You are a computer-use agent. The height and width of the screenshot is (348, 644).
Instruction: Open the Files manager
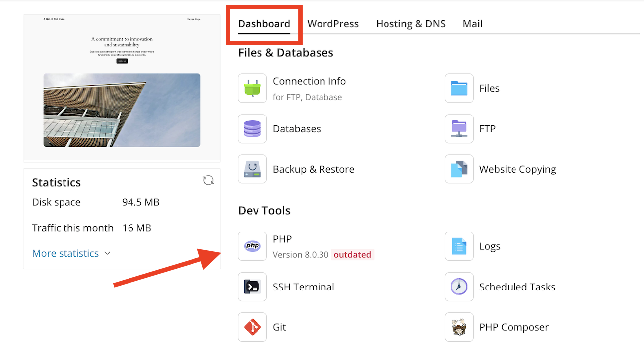(x=489, y=88)
